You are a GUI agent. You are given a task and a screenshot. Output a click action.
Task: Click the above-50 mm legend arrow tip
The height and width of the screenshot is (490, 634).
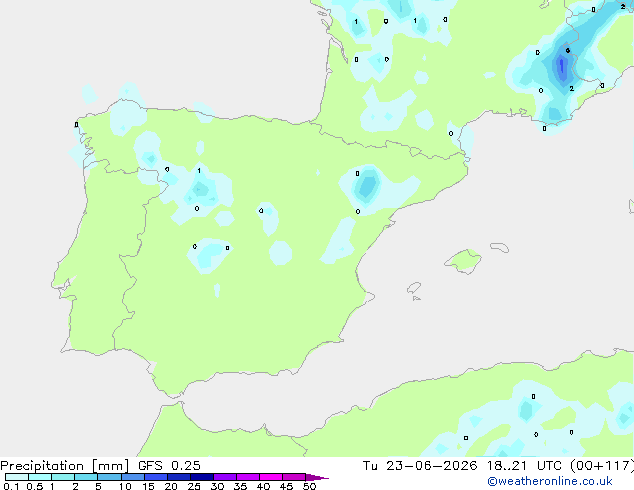[x=317, y=477]
